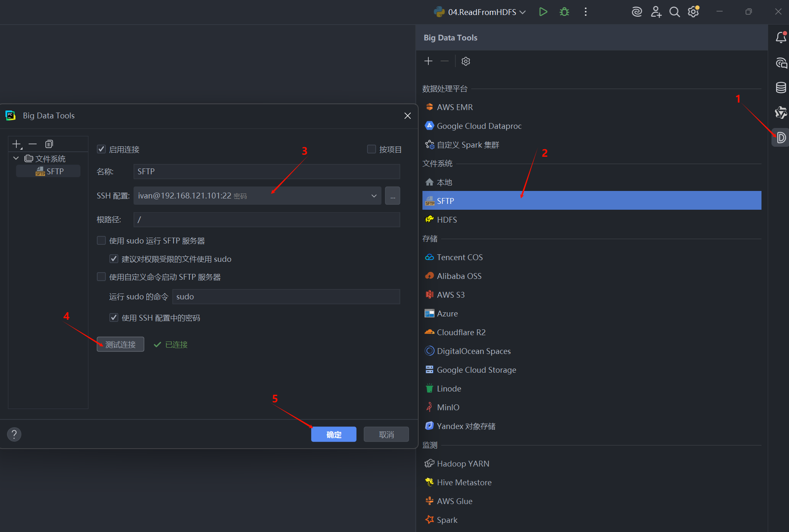The height and width of the screenshot is (532, 789).
Task: Add a connection in the dialog's tree toolbar
Action: [17, 144]
